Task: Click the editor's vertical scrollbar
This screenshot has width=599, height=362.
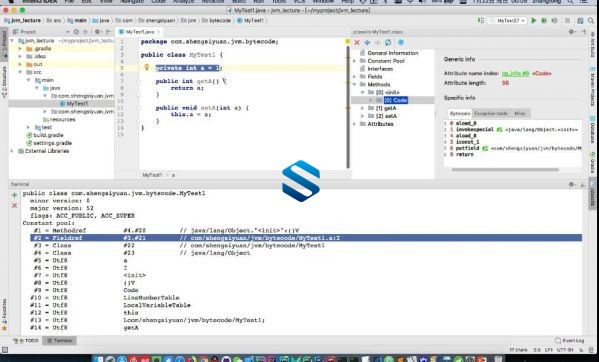Action: tap(348, 107)
